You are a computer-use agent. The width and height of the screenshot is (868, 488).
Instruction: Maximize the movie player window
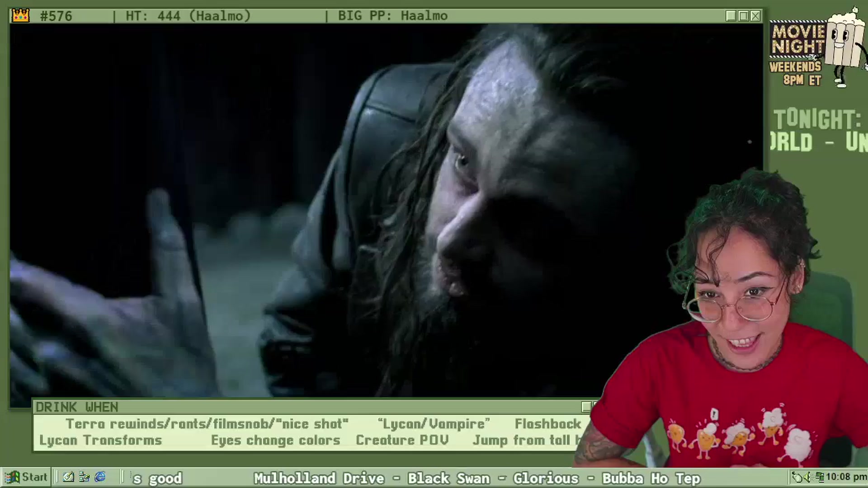pyautogui.click(x=743, y=16)
